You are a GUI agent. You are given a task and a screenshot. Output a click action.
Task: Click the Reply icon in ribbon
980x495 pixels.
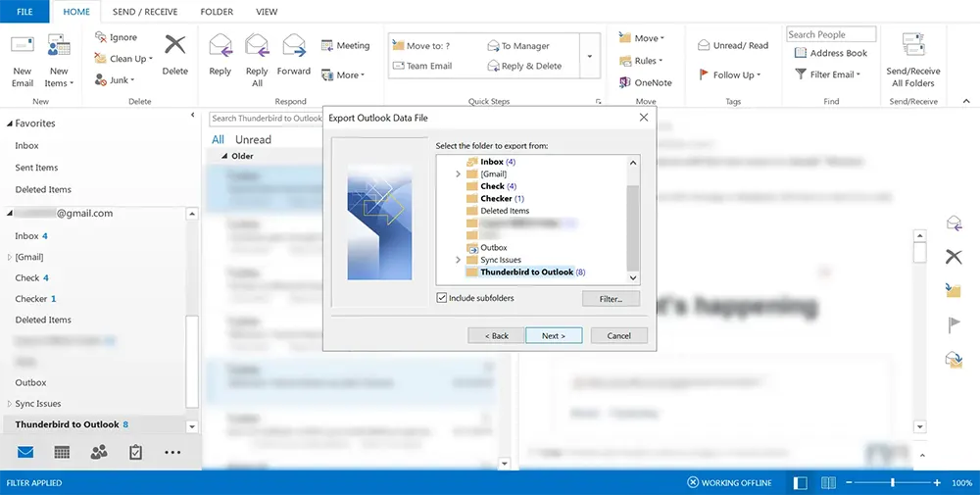220,46
